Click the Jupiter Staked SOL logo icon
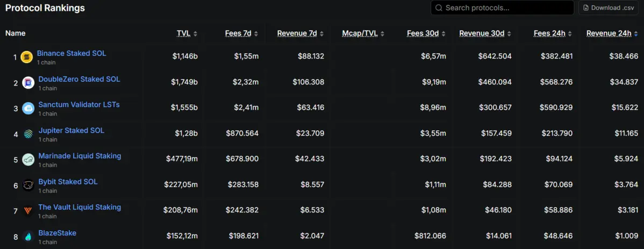The height and width of the screenshot is (249, 644). (x=28, y=134)
